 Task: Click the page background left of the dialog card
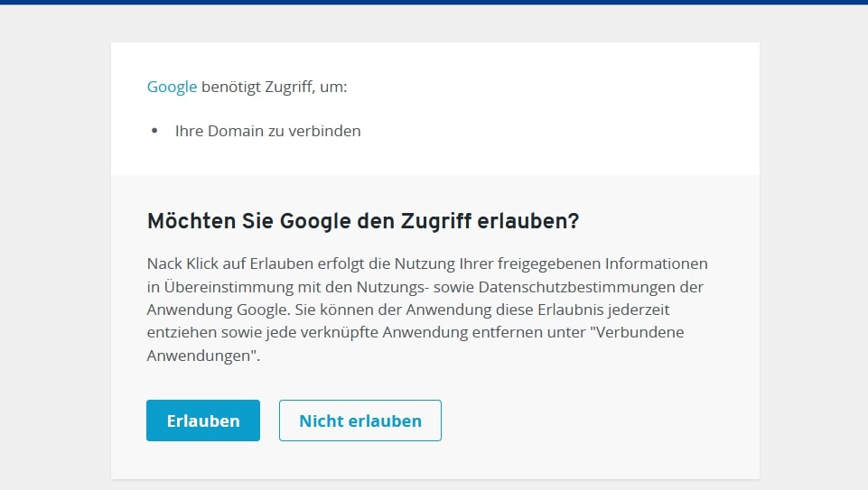[55, 249]
